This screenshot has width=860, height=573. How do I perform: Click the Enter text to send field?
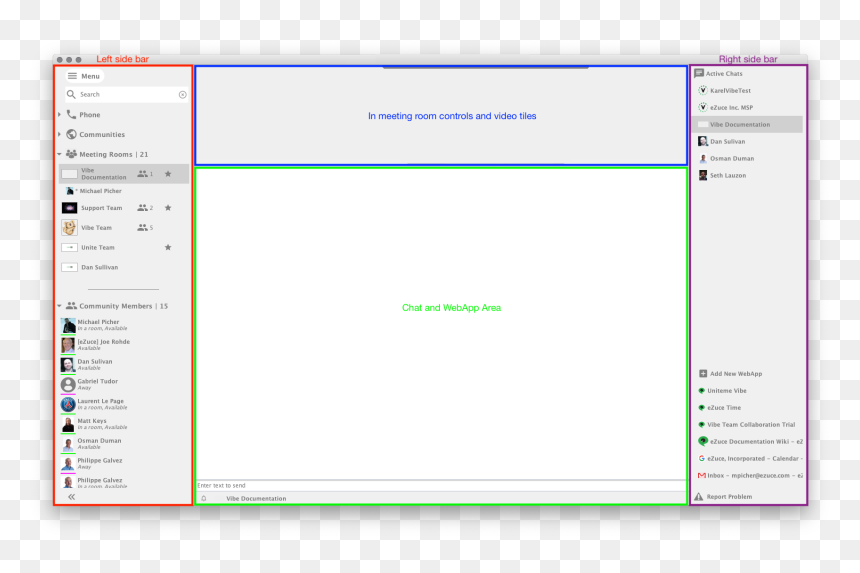click(442, 485)
